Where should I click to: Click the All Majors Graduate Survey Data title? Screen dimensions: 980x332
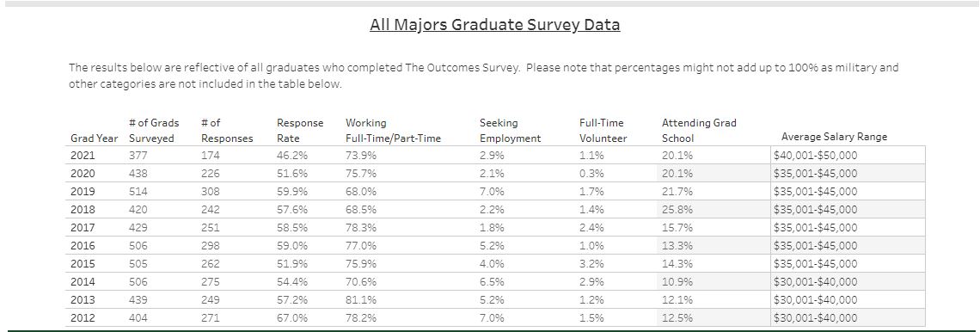tap(494, 25)
